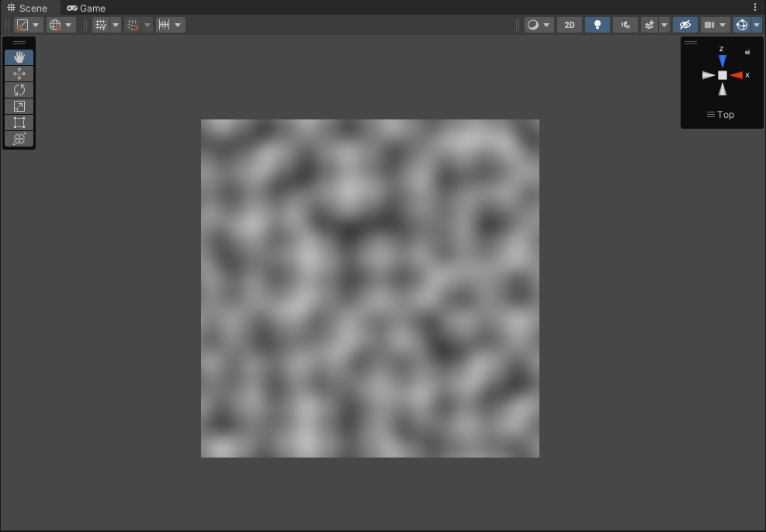The image size is (766, 532).
Task: Click the orientation gizmo center cube
Action: click(x=723, y=75)
